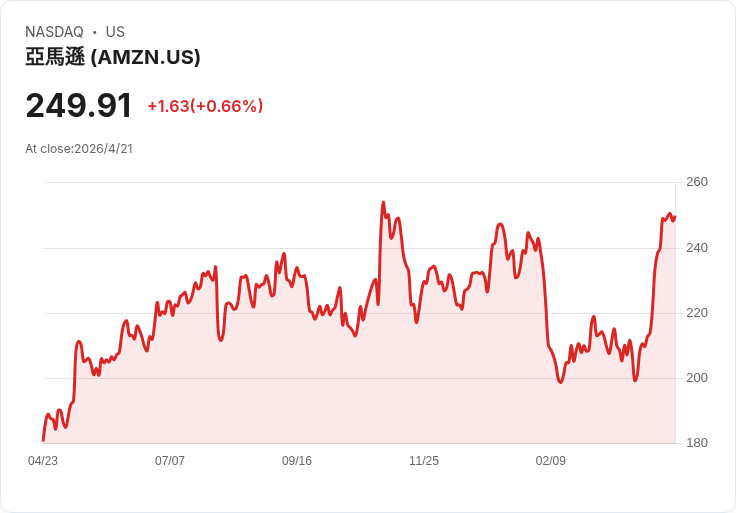
Task: Click the +1.63(+0.66%) price change
Action: click(205, 106)
